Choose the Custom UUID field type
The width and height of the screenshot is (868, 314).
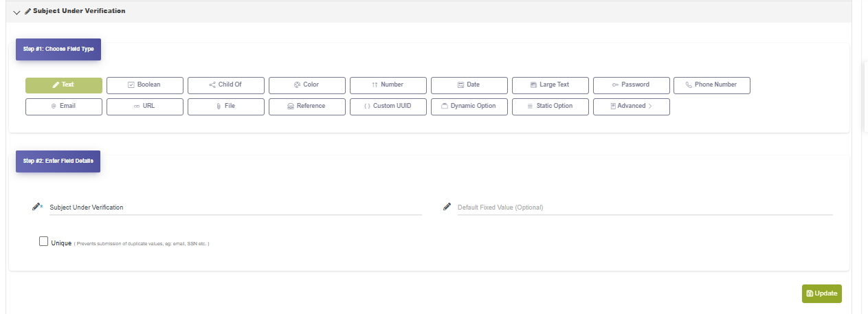[x=388, y=106]
